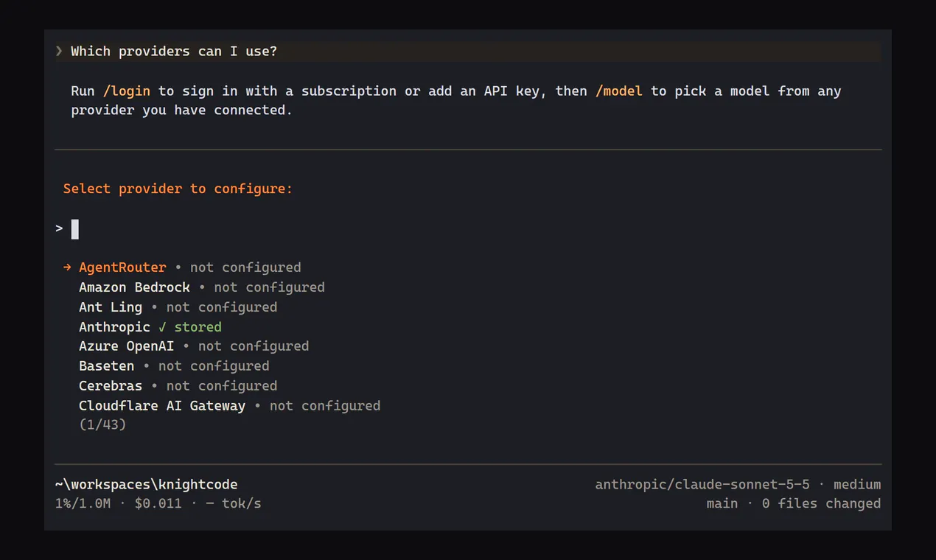Image resolution: width=936 pixels, height=560 pixels.
Task: Click the "Select provider to configure:" heading
Action: (x=178, y=189)
